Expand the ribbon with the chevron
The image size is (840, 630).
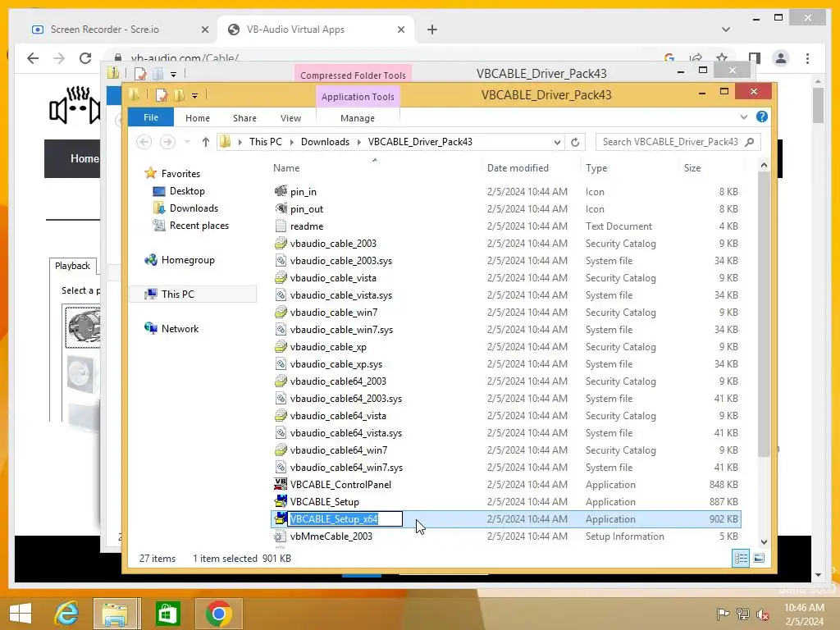pos(743,116)
